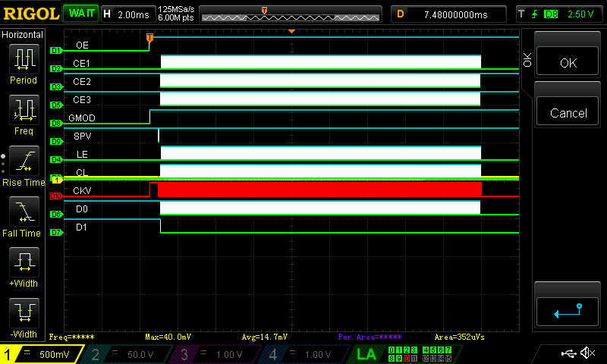This screenshot has width=607, height=364.
Task: Mute the beeper speaker icon
Action: pos(587,353)
